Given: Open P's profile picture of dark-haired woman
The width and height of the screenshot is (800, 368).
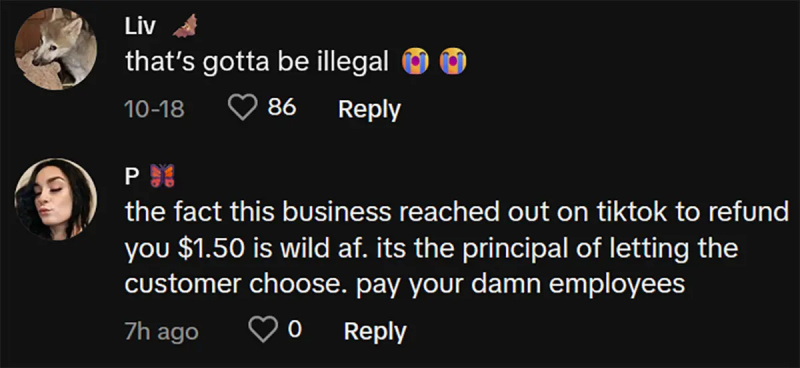Looking at the screenshot, I should click(55, 199).
